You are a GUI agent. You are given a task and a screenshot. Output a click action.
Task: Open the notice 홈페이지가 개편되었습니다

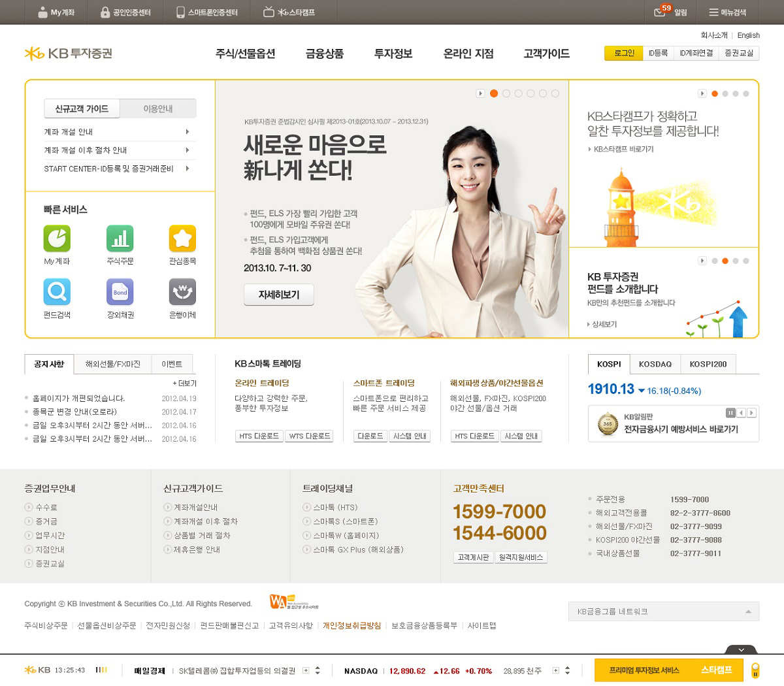point(78,399)
